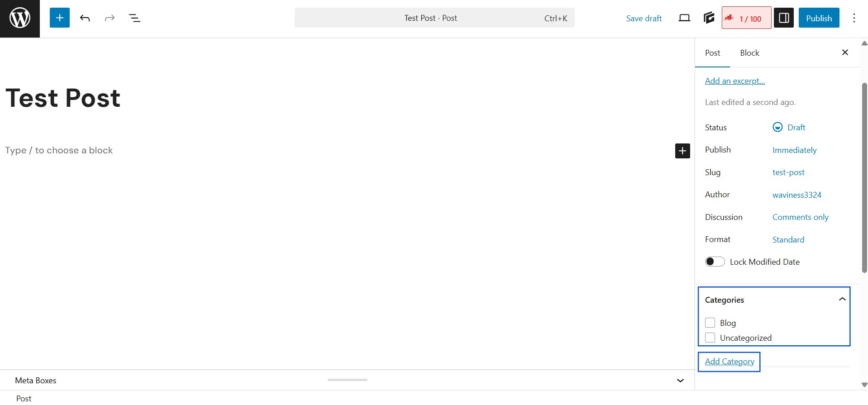Collapse the Categories panel
Screen dimensions: 868x405
(842, 299)
